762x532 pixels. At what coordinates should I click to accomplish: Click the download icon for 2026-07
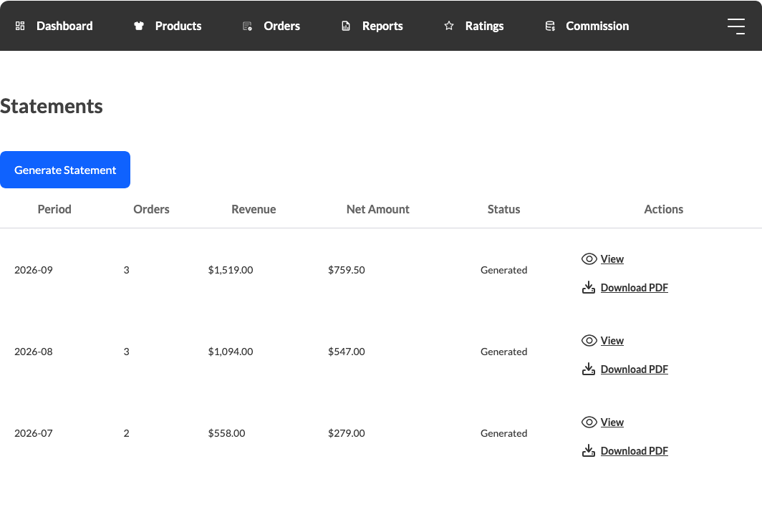coord(589,450)
